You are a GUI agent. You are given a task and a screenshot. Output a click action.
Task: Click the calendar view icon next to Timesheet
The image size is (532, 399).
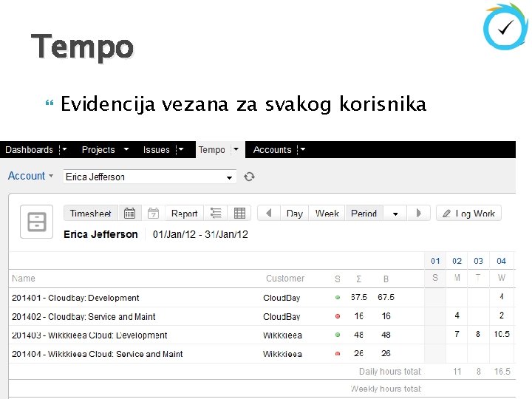tap(129, 214)
